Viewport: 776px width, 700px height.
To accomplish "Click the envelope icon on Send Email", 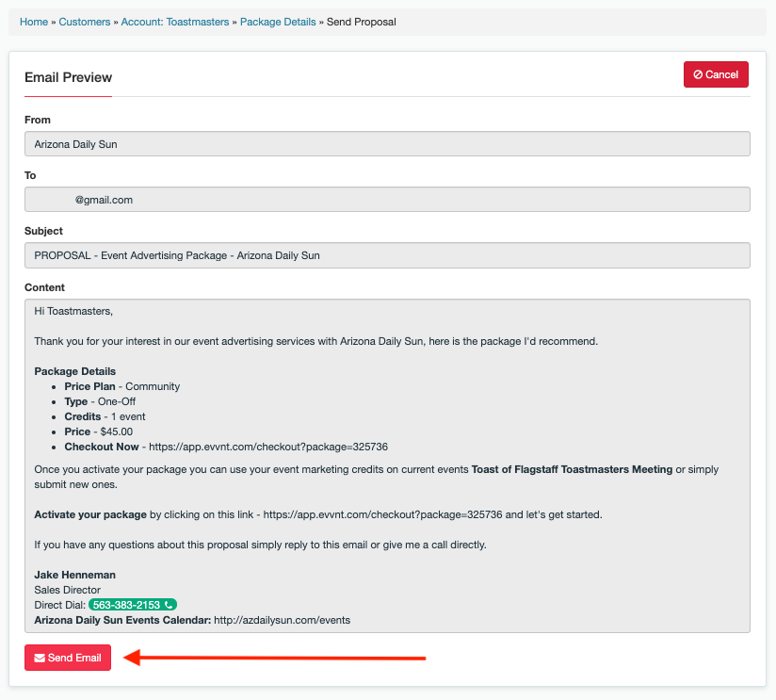I will (x=40, y=658).
